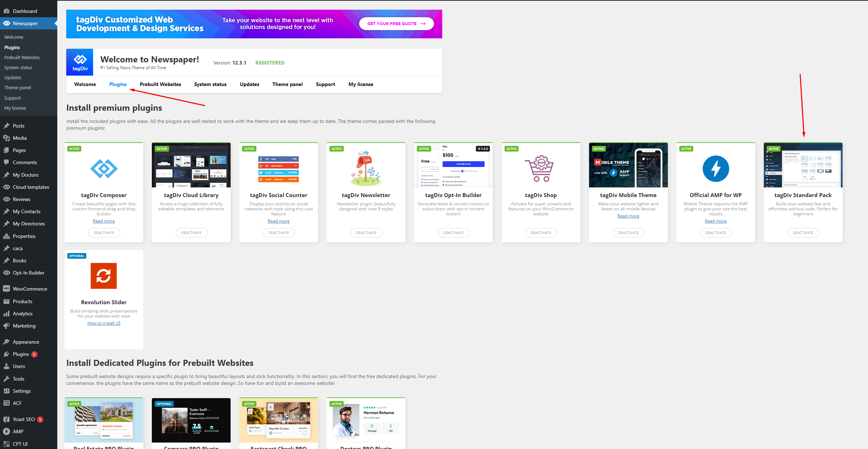Open System status in sidebar submenu
This screenshot has height=449, width=868.
point(18,67)
